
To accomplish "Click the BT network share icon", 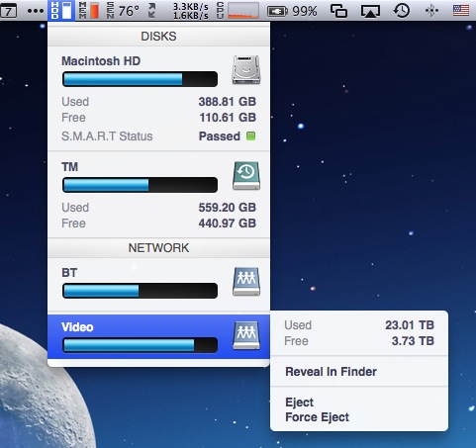I will point(246,281).
